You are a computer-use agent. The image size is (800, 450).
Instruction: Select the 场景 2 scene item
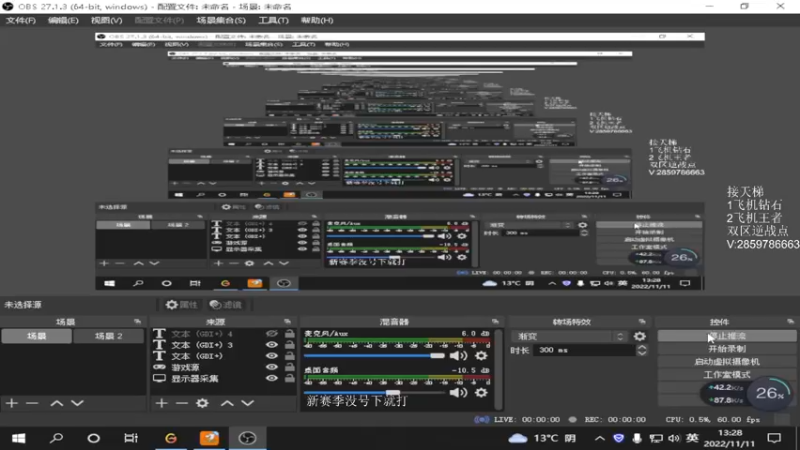click(109, 336)
